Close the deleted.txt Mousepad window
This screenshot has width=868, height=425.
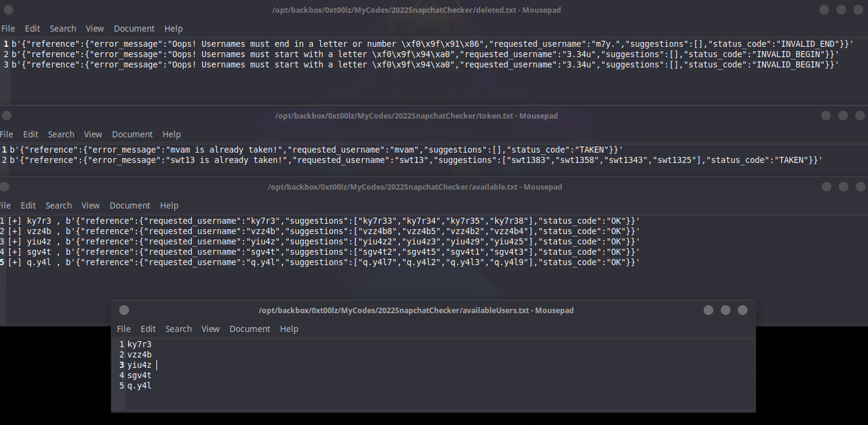858,10
